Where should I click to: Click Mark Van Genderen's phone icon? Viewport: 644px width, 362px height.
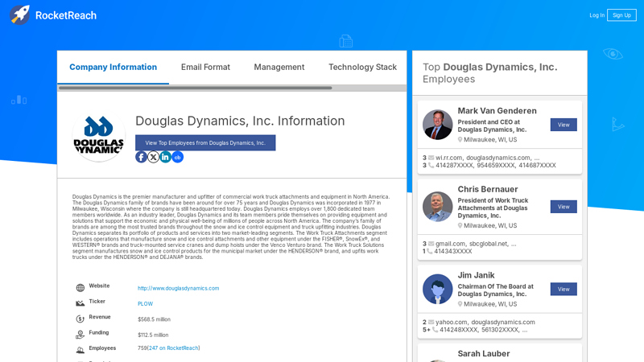click(431, 166)
